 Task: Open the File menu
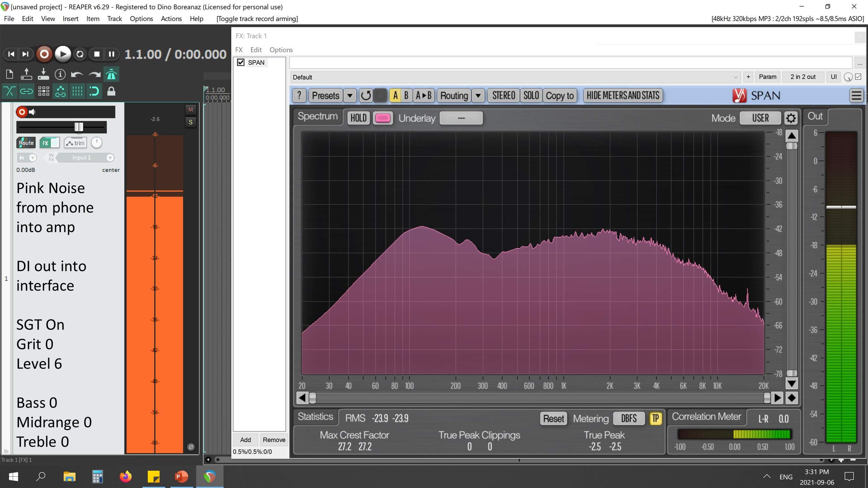pyautogui.click(x=9, y=19)
